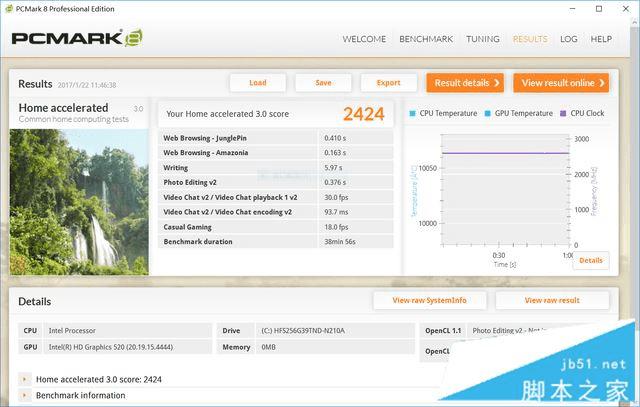Select Video Chat encoding v2 row
This screenshot has height=407, width=640.
(x=276, y=212)
